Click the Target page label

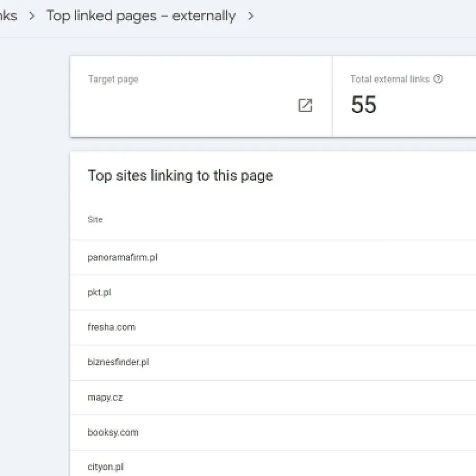coord(113,80)
